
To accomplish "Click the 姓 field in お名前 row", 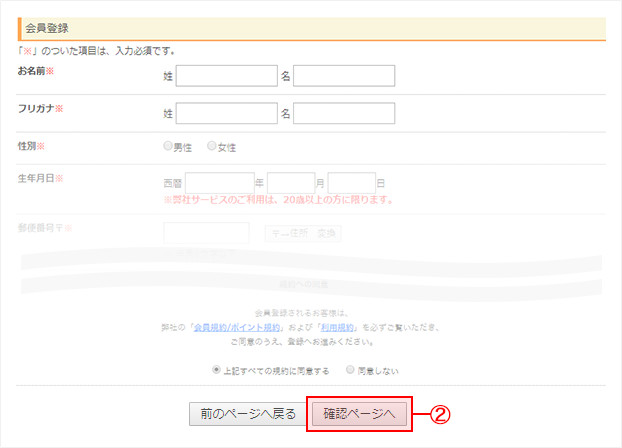I will click(227, 76).
